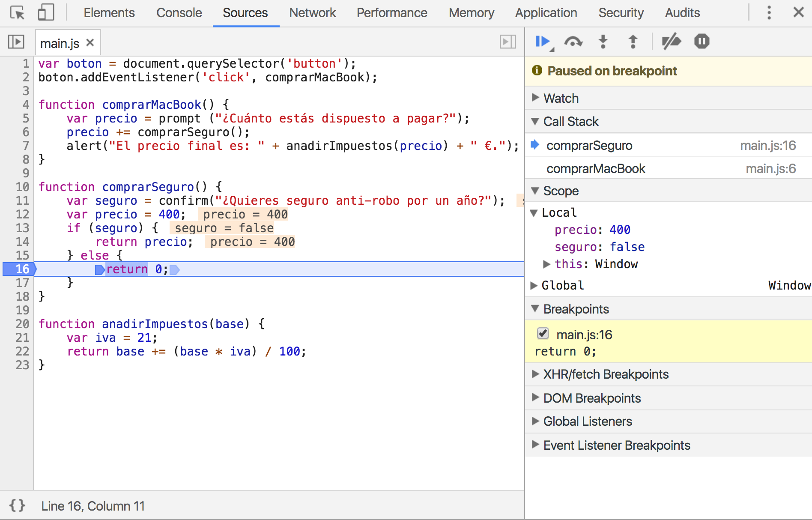Open the Audits tab
The width and height of the screenshot is (812, 520).
pyautogui.click(x=683, y=13)
